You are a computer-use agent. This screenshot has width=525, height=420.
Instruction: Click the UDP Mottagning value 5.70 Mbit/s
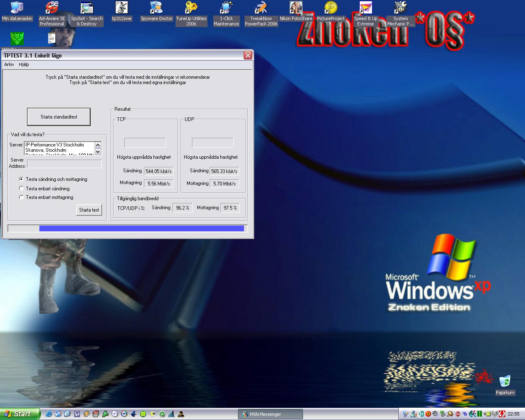[224, 184]
